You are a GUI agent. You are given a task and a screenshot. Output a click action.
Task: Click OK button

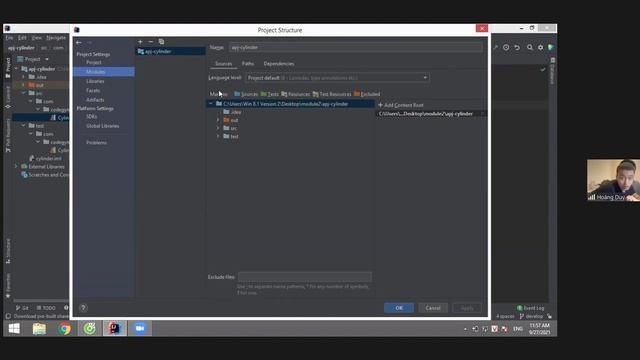coord(399,308)
